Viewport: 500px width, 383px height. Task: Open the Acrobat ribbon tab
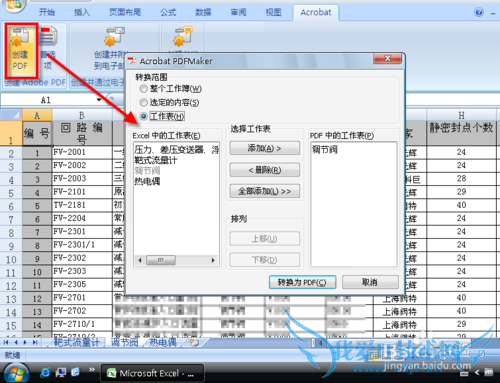coord(316,13)
